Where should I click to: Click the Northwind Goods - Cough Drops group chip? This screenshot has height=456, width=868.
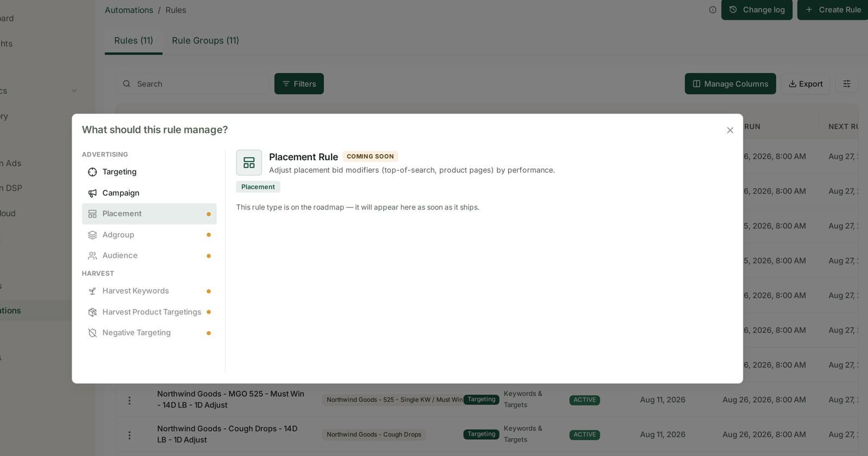374,434
